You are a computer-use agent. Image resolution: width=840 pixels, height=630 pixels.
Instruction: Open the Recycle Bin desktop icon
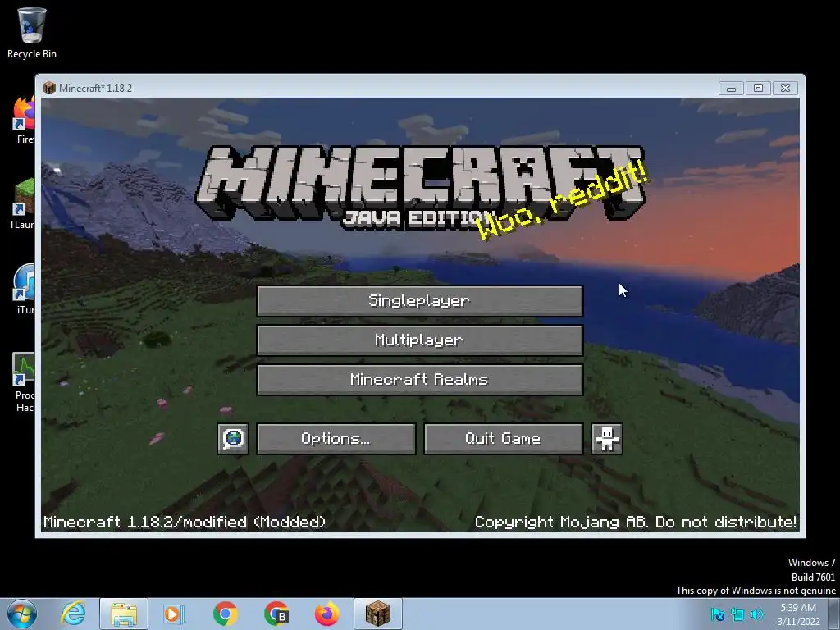pos(32,33)
